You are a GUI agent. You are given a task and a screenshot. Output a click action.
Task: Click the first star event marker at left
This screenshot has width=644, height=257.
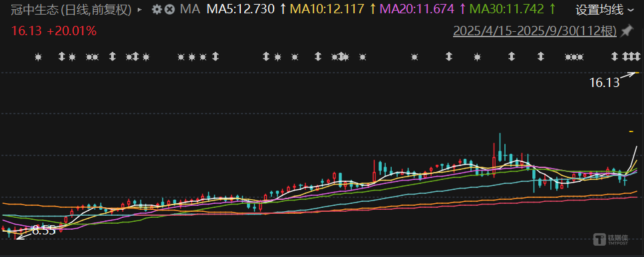[38, 57]
